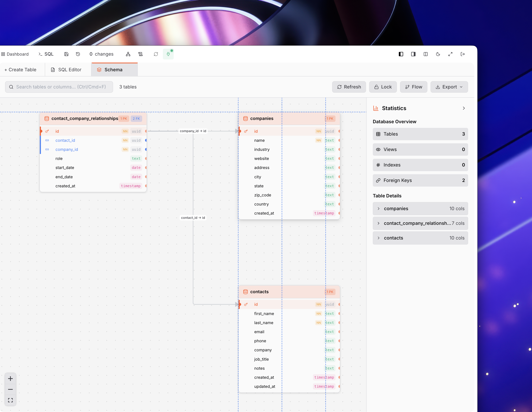Select the industry column in companies
Viewport: 532px width, 412px height.
click(x=289, y=150)
